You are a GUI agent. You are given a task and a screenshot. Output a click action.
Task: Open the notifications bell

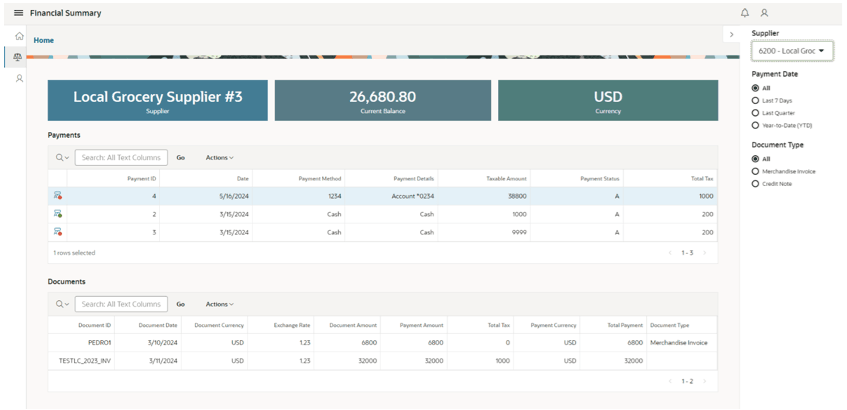(745, 13)
